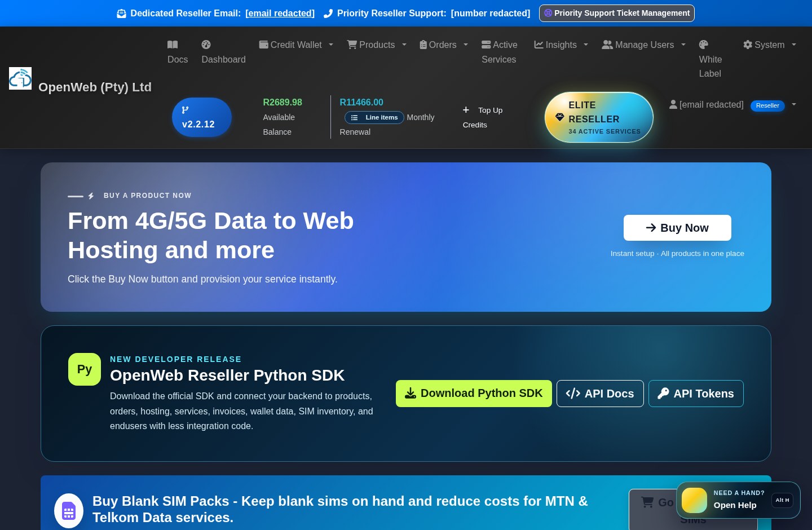This screenshot has height=530, width=812.
Task: Click the Active Services server icon
Action: 486,45
